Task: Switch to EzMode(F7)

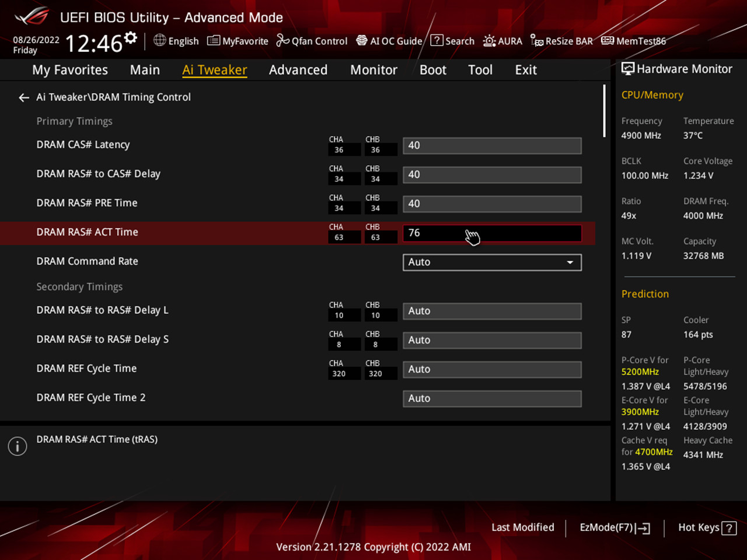Action: coord(614,527)
